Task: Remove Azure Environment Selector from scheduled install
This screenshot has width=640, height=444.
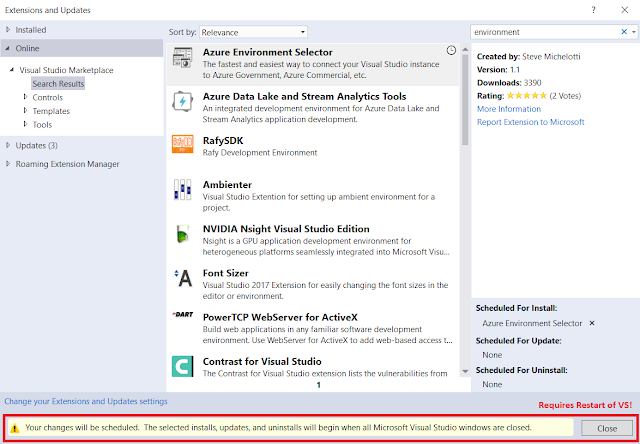Action: pyautogui.click(x=592, y=323)
